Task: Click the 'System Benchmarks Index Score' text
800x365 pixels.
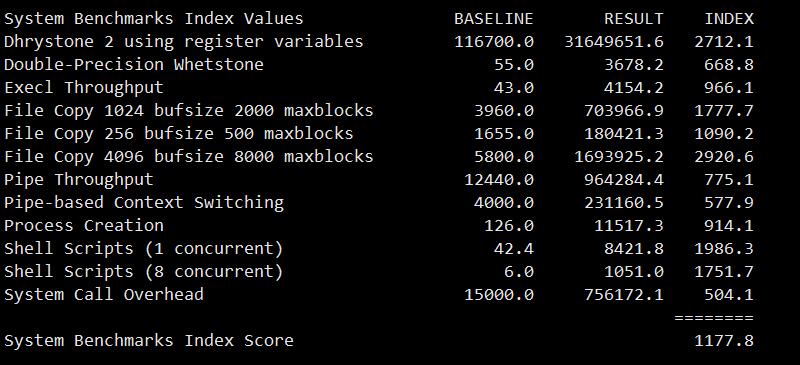Action: (x=148, y=340)
